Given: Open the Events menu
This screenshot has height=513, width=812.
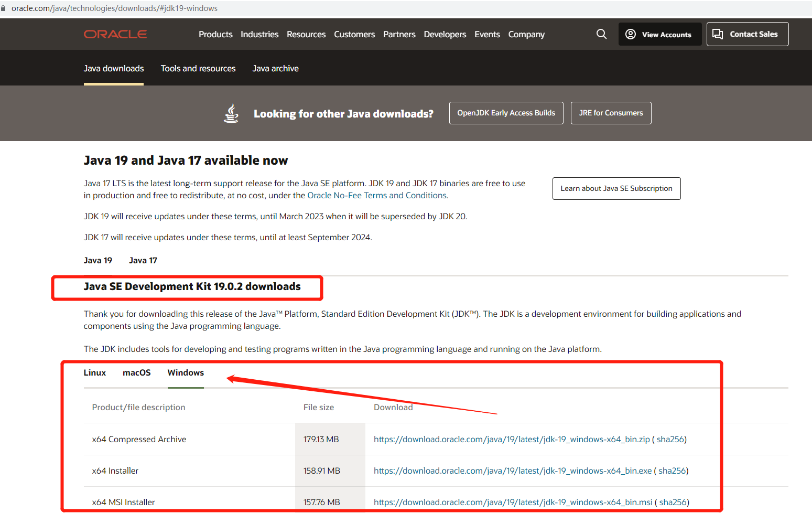Looking at the screenshot, I should coord(487,34).
